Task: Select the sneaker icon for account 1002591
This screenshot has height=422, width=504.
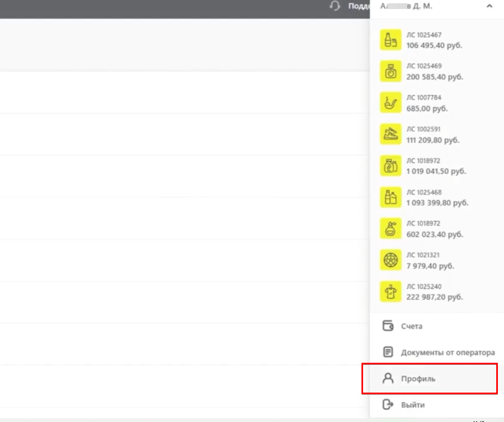Action: (391, 134)
